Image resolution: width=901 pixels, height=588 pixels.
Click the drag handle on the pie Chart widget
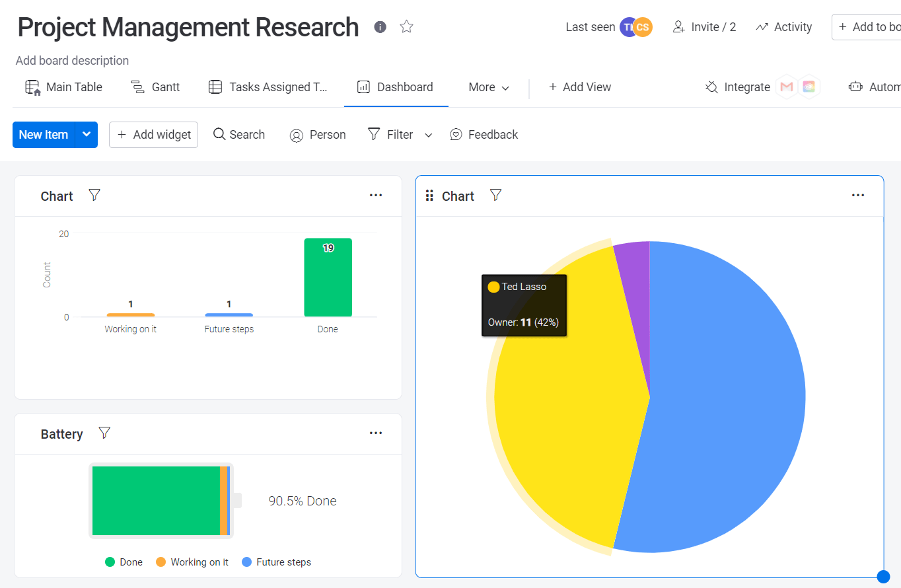tap(429, 196)
